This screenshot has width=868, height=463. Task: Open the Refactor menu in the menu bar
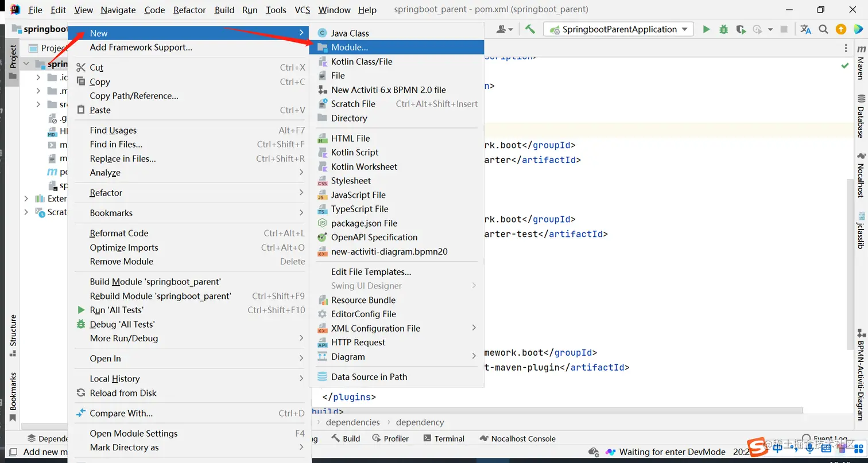pyautogui.click(x=189, y=10)
